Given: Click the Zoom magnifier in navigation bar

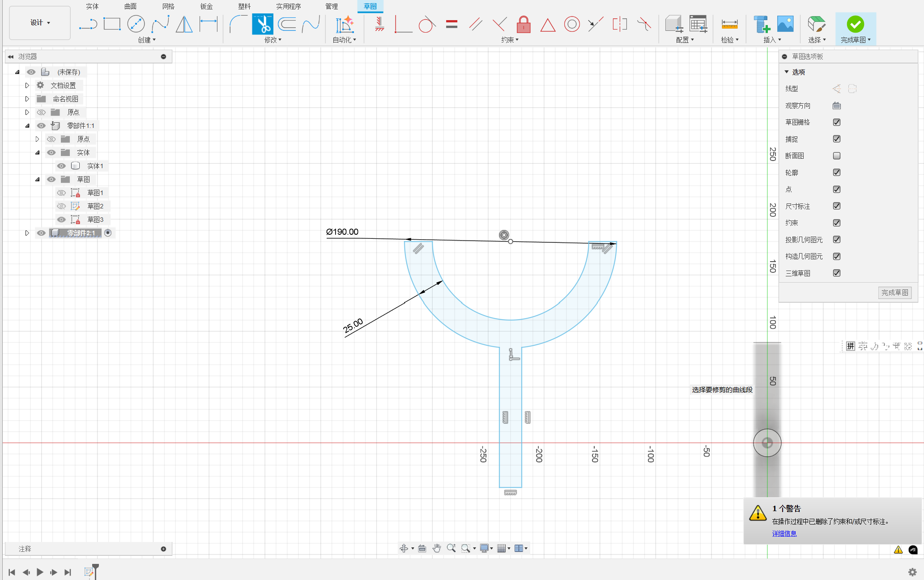Looking at the screenshot, I should [x=451, y=548].
